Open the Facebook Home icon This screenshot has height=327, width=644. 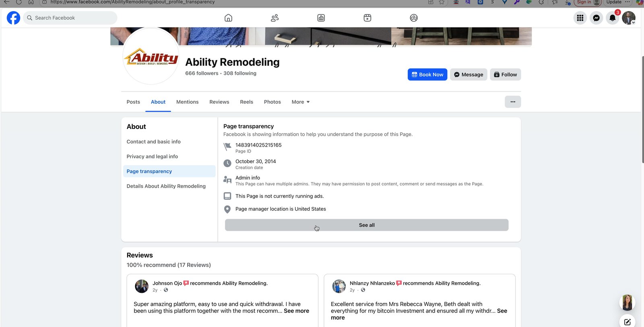click(x=228, y=18)
